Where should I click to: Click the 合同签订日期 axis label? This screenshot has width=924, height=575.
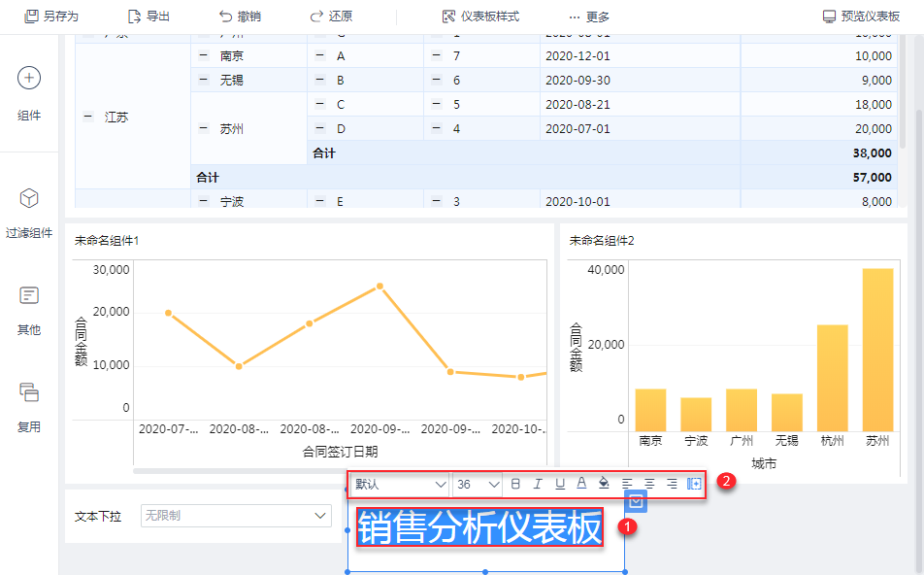coord(340,452)
